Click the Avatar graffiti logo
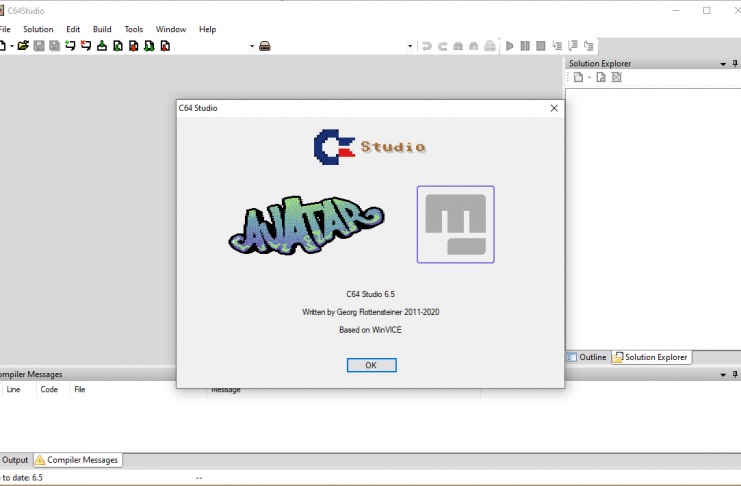 coord(306,225)
